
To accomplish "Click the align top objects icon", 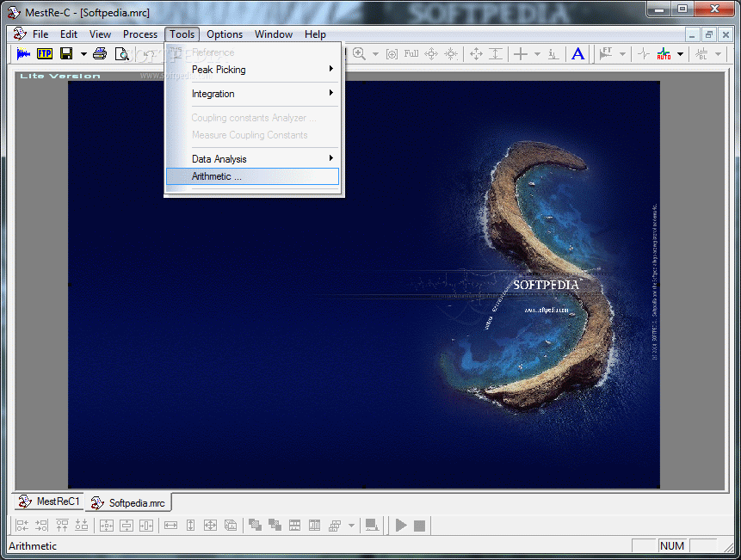I will [62, 526].
